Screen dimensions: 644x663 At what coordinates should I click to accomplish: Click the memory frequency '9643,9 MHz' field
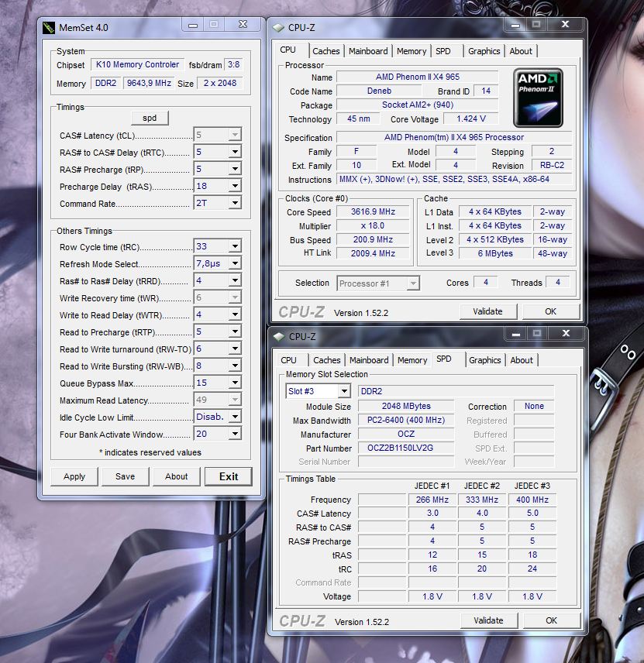tap(149, 84)
